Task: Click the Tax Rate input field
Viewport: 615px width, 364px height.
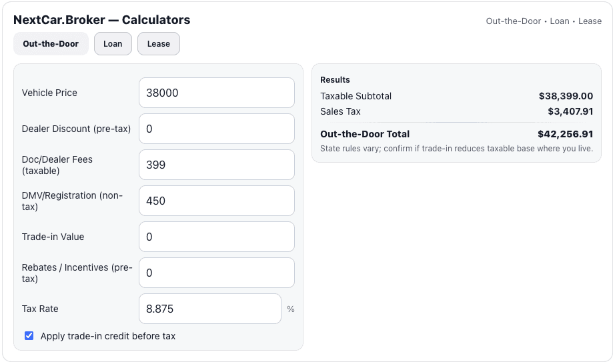Action: 209,309
